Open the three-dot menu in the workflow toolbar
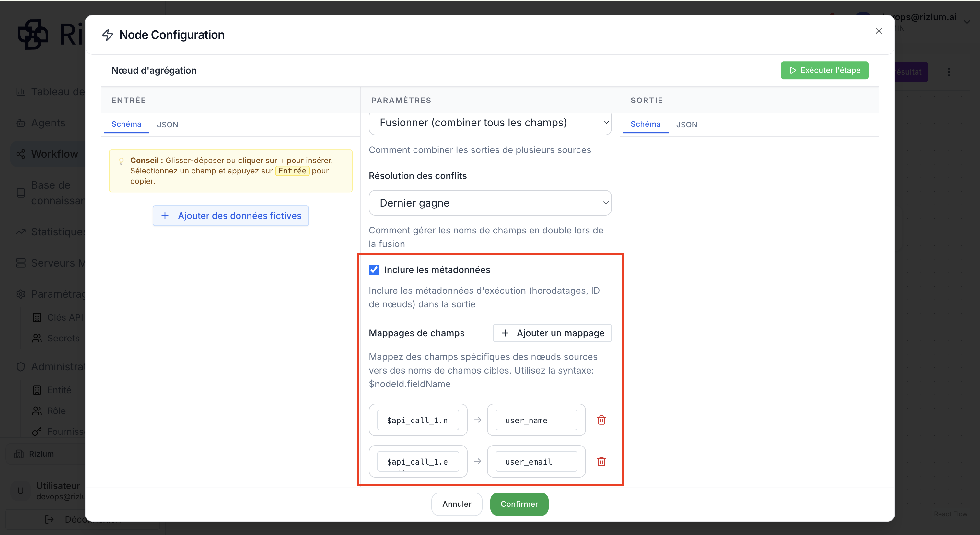 coord(949,72)
